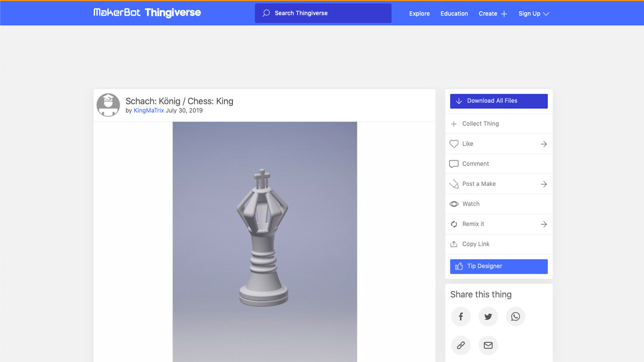Click the Share this thing heading
The height and width of the screenshot is (362, 644).
[x=481, y=295]
